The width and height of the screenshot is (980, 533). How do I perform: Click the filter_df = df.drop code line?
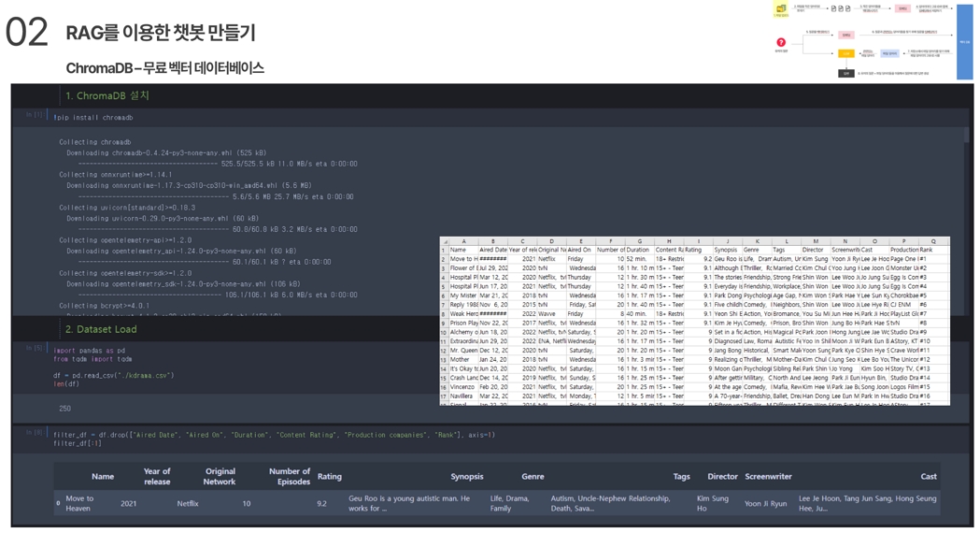click(274, 435)
